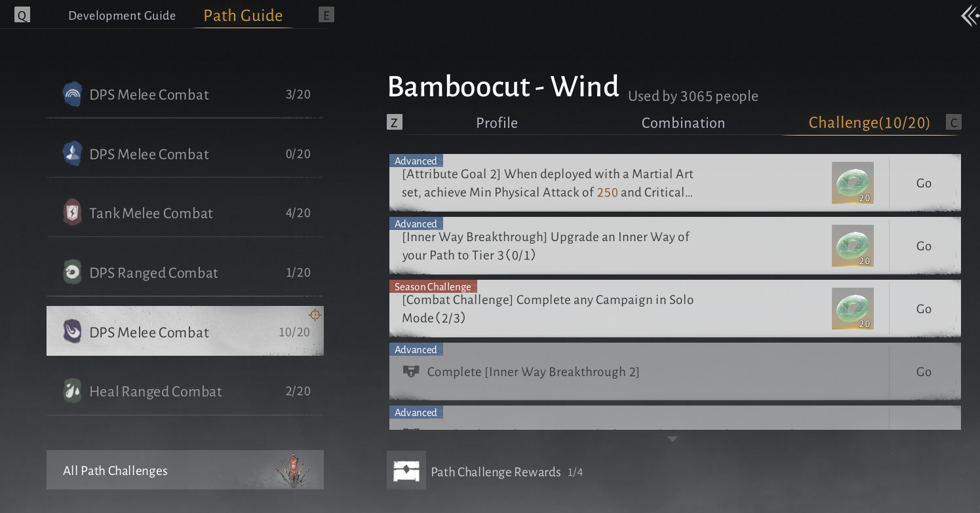Click the DPS Melee Combat 10/20 path icon
The image size is (980, 513).
tap(72, 332)
